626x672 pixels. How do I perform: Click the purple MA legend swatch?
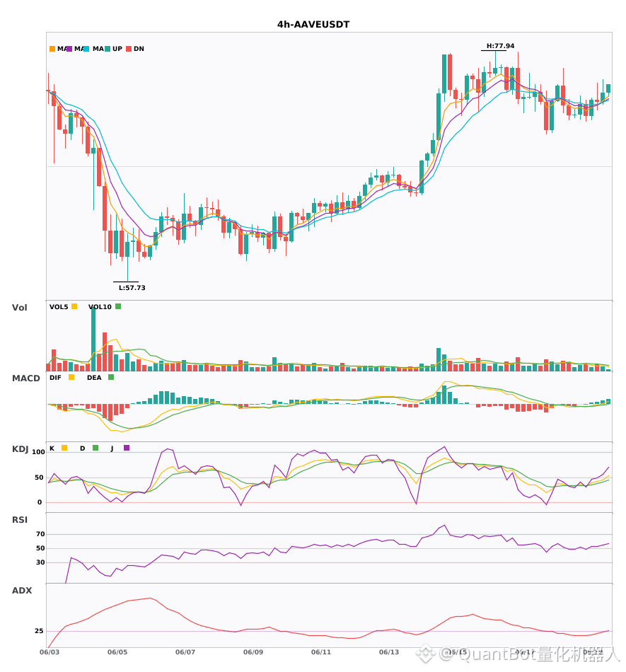point(69,49)
